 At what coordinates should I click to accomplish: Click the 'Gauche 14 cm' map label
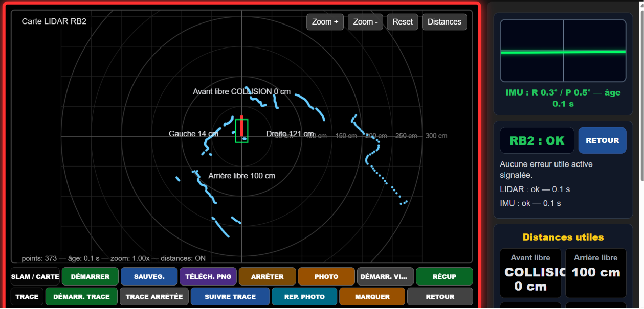click(194, 134)
